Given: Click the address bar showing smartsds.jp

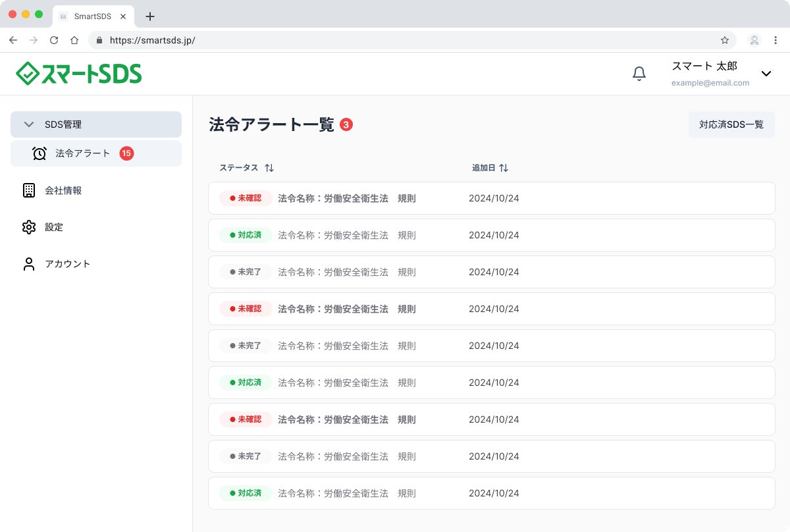Looking at the screenshot, I should coord(412,40).
